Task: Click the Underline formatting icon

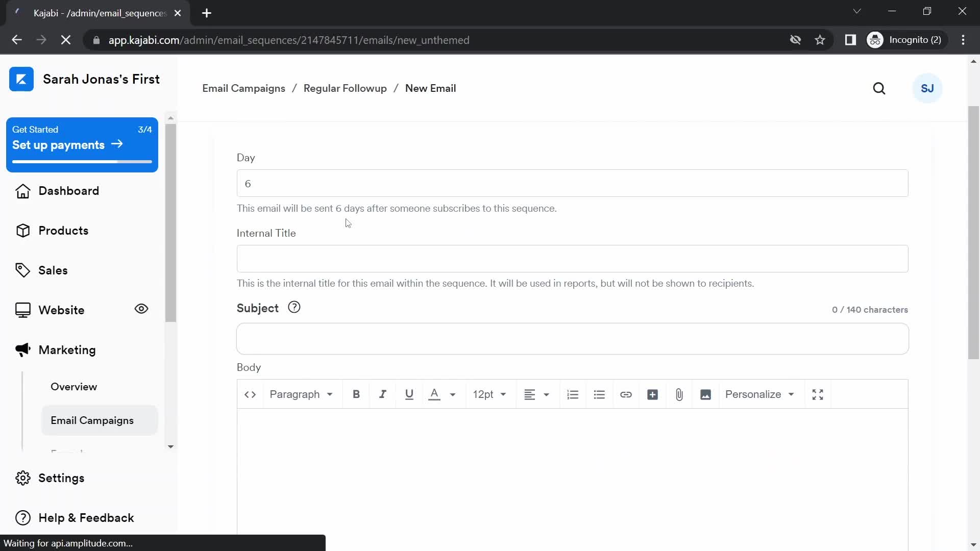Action: click(409, 394)
